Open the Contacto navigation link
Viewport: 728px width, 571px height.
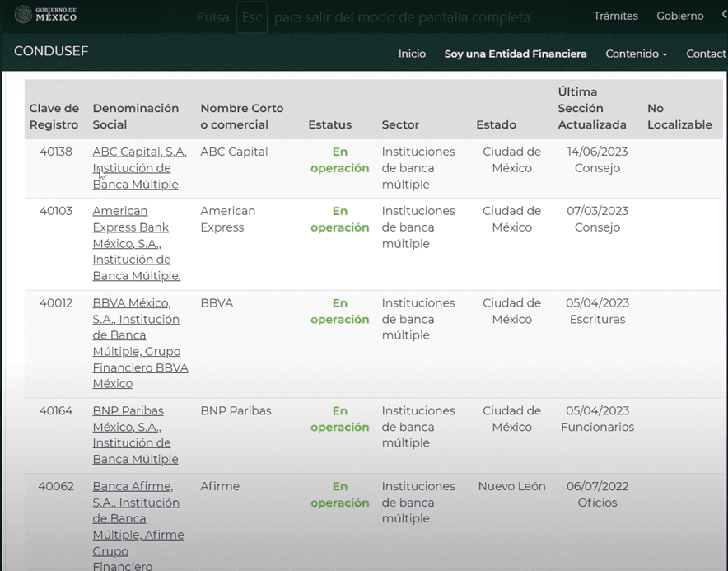[x=707, y=54]
